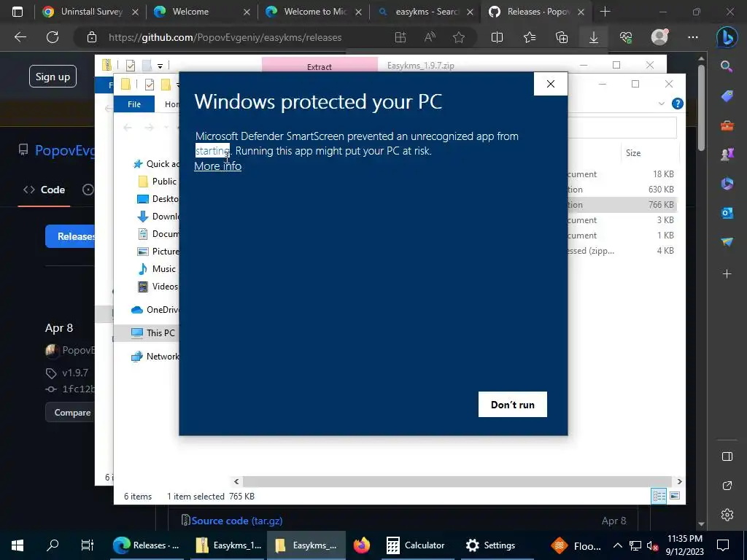Open the Edge profile avatar
Image resolution: width=747 pixels, height=560 pixels.
659,36
